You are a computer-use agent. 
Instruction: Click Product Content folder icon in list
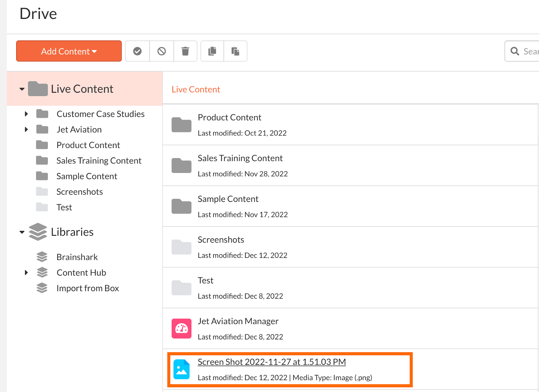click(x=182, y=125)
